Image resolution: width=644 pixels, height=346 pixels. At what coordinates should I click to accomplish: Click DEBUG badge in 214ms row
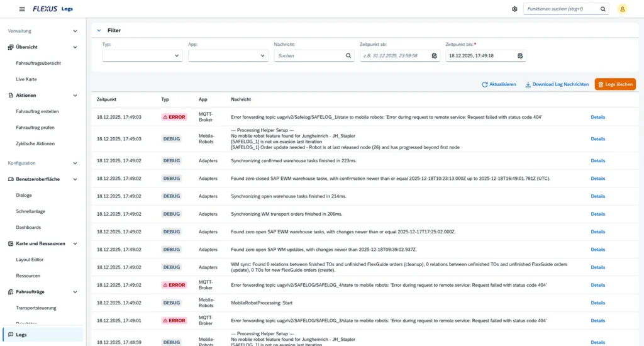click(172, 196)
